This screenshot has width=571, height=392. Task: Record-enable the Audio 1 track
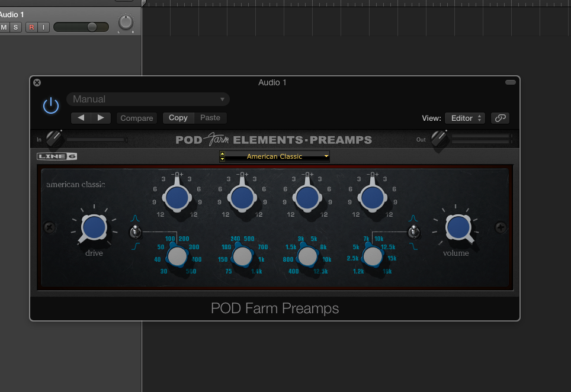point(31,27)
